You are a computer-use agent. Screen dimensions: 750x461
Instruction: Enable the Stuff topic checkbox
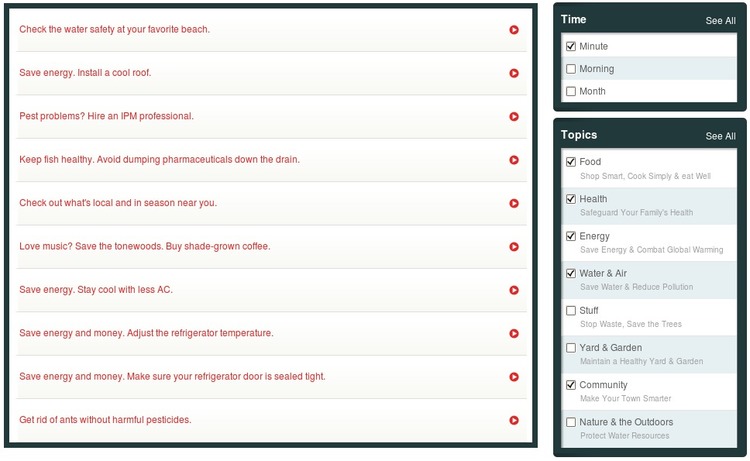coord(571,311)
